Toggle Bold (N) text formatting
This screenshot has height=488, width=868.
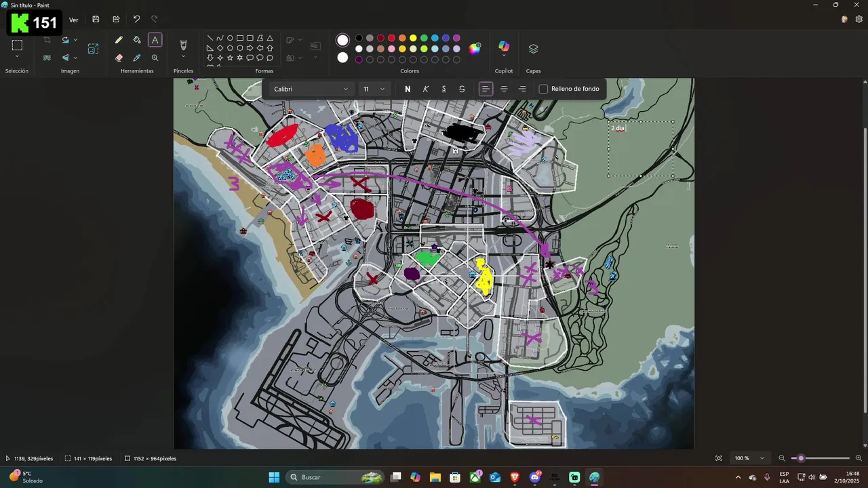(x=408, y=89)
